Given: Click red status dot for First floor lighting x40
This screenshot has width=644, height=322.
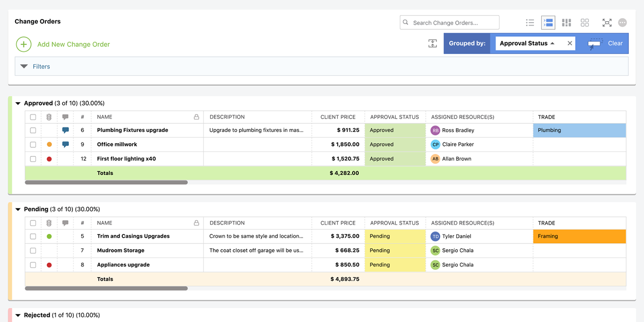Looking at the screenshot, I should click(x=49, y=159).
